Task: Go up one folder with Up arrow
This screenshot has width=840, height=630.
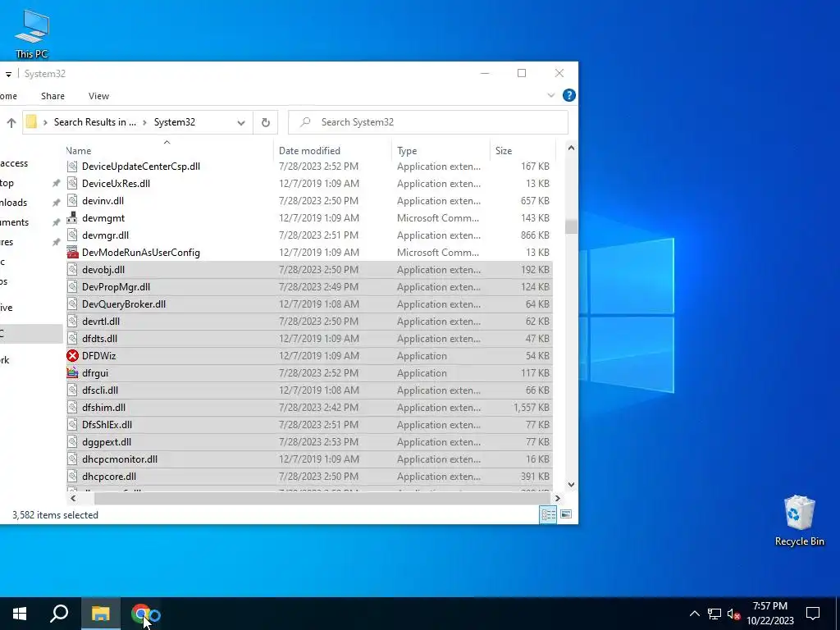Action: pyautogui.click(x=11, y=123)
